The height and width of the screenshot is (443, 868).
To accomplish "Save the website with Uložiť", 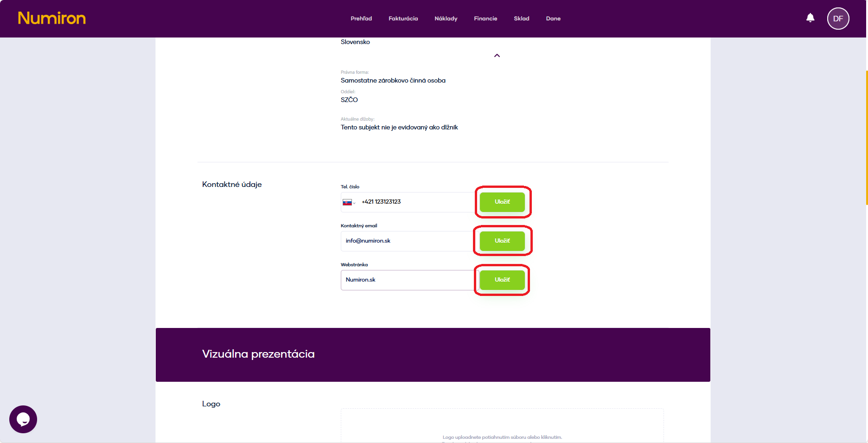I will click(x=502, y=280).
